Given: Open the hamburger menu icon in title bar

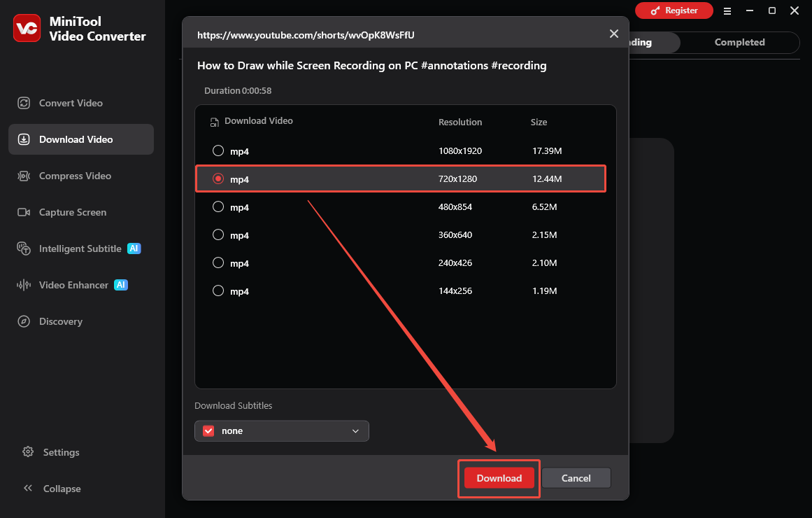Looking at the screenshot, I should pos(727,11).
